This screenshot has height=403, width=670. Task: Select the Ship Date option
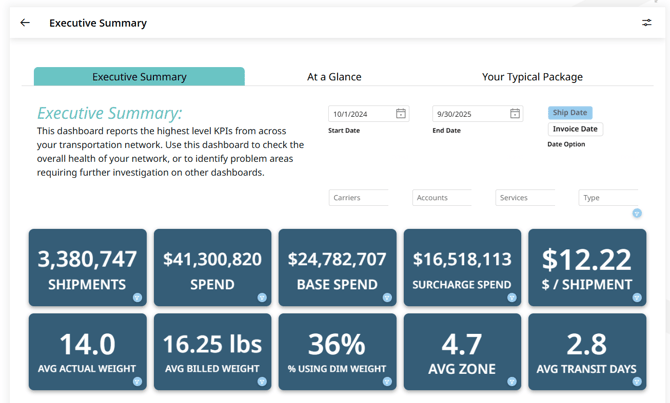tap(570, 113)
